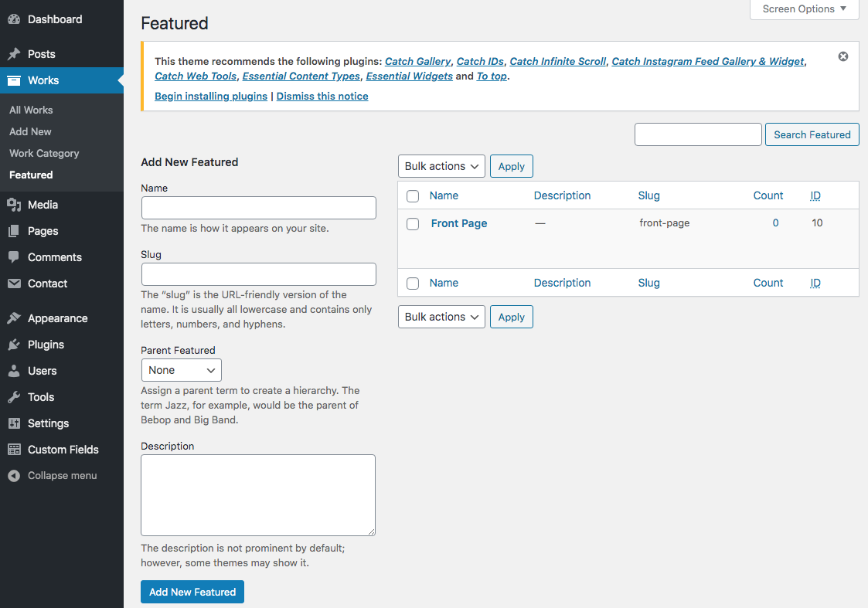
Task: Expand the Screen Options panel
Action: tap(805, 8)
